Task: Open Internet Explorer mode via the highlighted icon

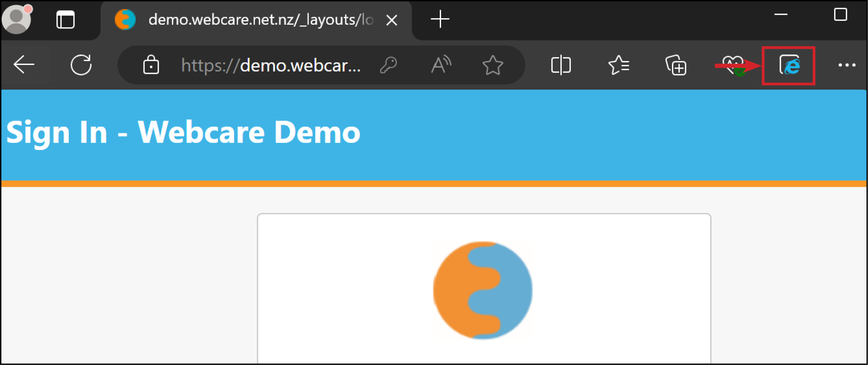Action: pyautogui.click(x=790, y=65)
